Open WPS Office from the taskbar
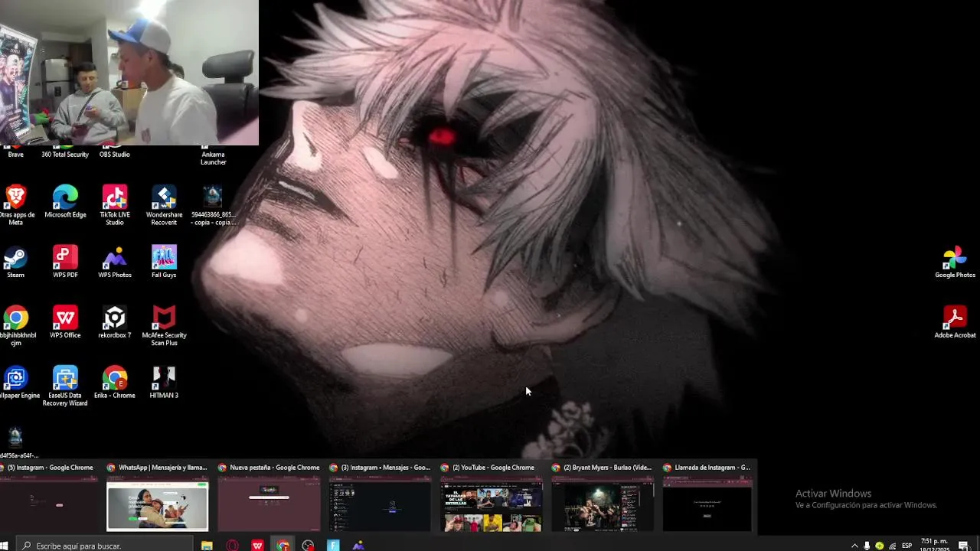This screenshot has height=551, width=980. click(257, 546)
